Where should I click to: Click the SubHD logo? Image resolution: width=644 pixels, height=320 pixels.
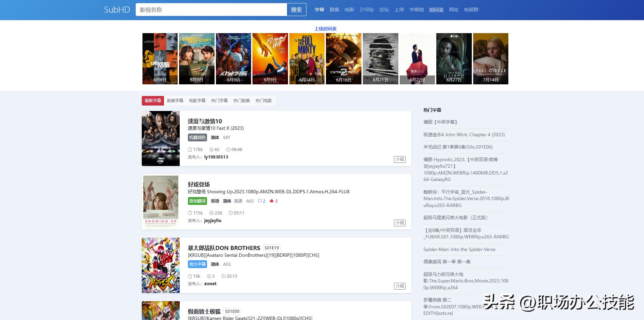point(117,10)
